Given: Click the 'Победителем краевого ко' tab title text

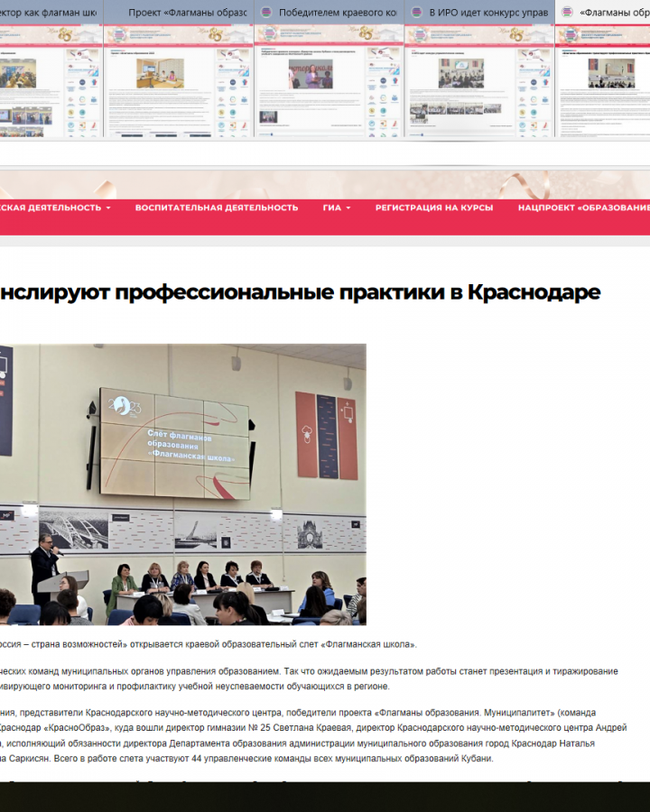Looking at the screenshot, I should (338, 13).
